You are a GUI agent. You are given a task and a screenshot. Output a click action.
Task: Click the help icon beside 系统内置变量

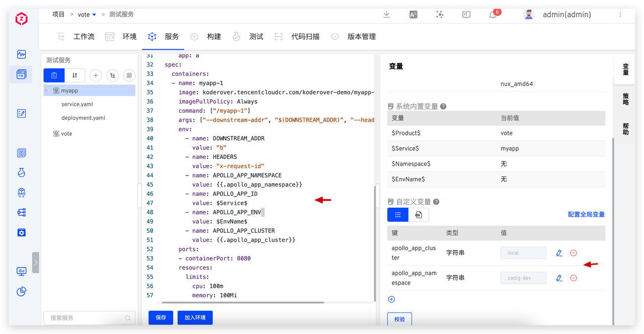click(443, 107)
